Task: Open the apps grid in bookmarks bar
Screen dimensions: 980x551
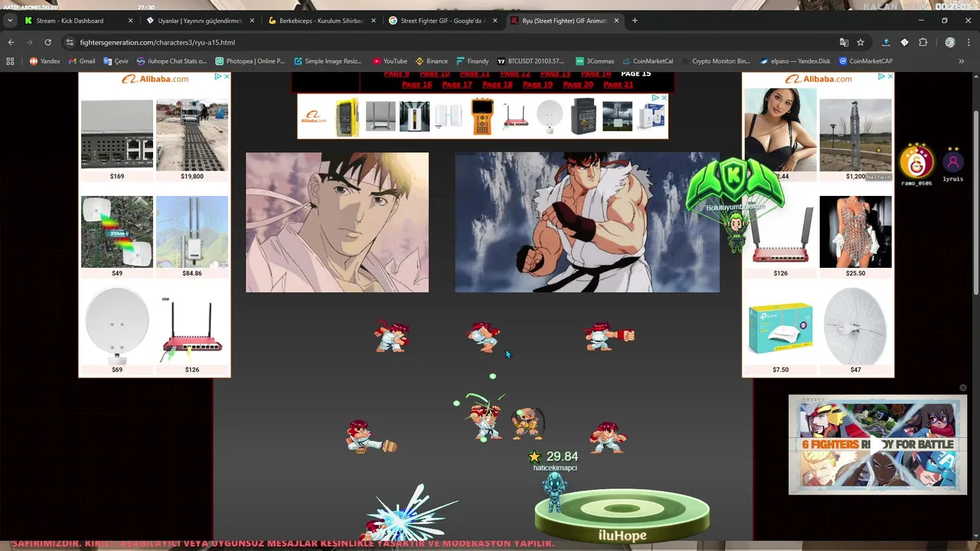Action: click(10, 61)
